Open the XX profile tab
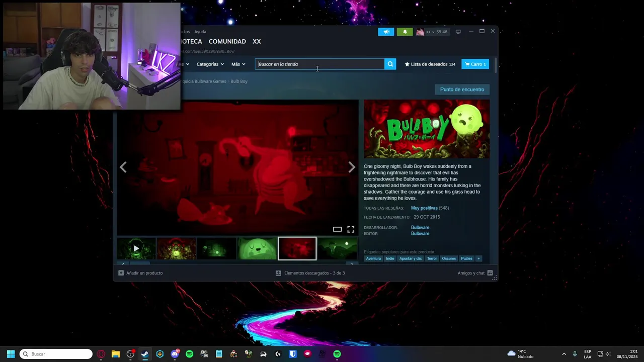644x362 pixels. (257, 41)
